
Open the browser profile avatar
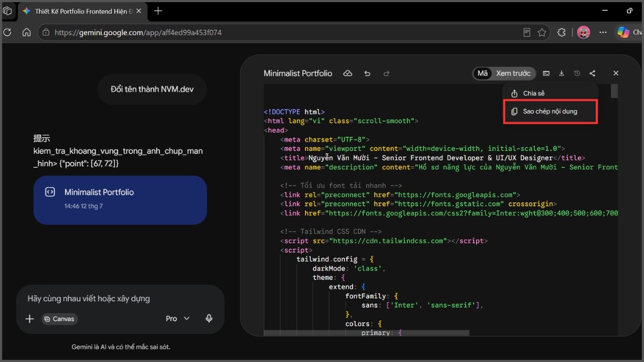pos(583,33)
